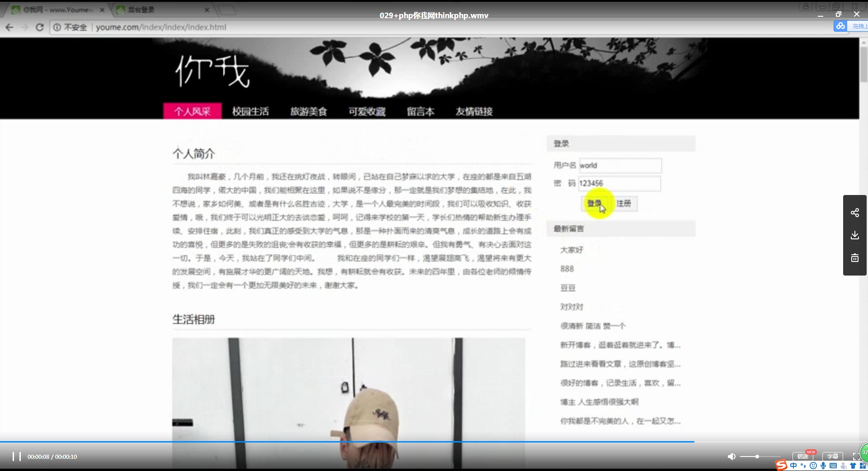
Task: Click the 密码 field containing 123456
Action: click(x=619, y=183)
